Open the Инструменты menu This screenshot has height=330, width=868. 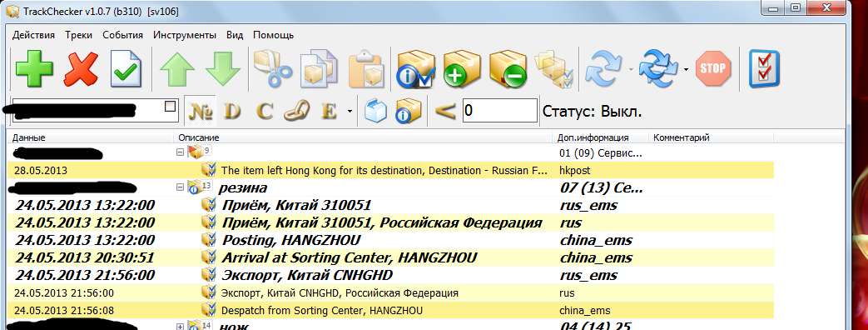(185, 35)
